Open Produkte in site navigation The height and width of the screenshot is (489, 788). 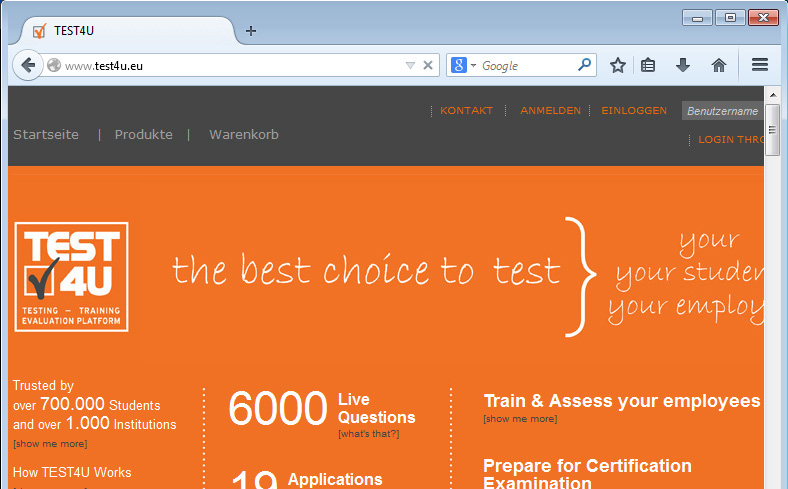(x=144, y=135)
